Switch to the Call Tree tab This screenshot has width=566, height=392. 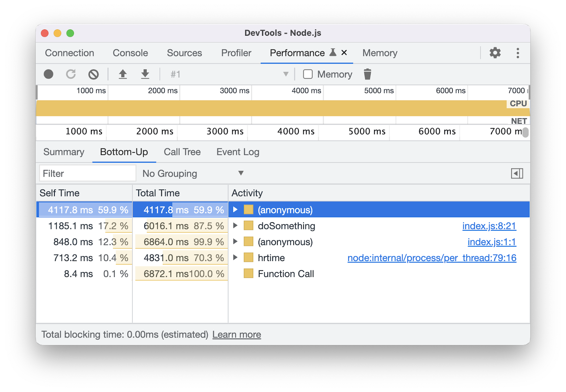(182, 152)
